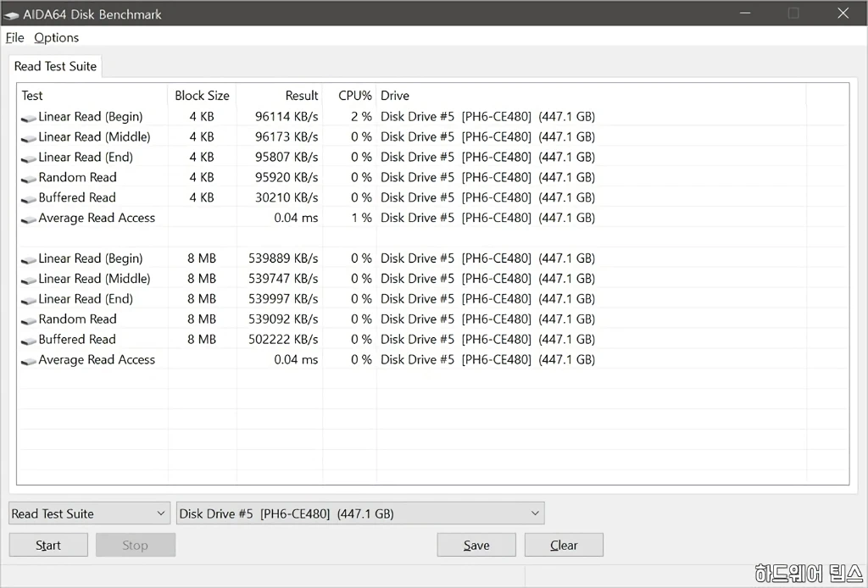Select the 96173 KB/s result value
This screenshot has width=868, height=588.
(x=287, y=136)
